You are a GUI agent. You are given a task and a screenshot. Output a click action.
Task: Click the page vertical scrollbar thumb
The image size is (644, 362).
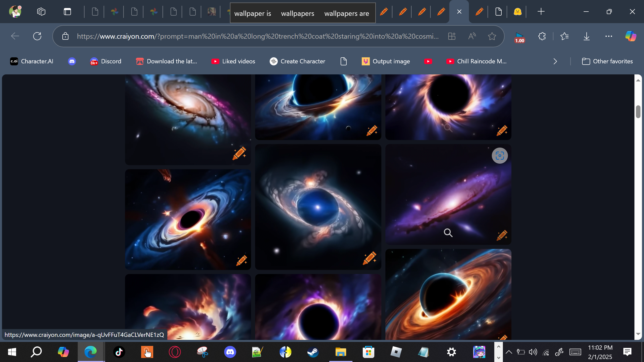point(638,112)
